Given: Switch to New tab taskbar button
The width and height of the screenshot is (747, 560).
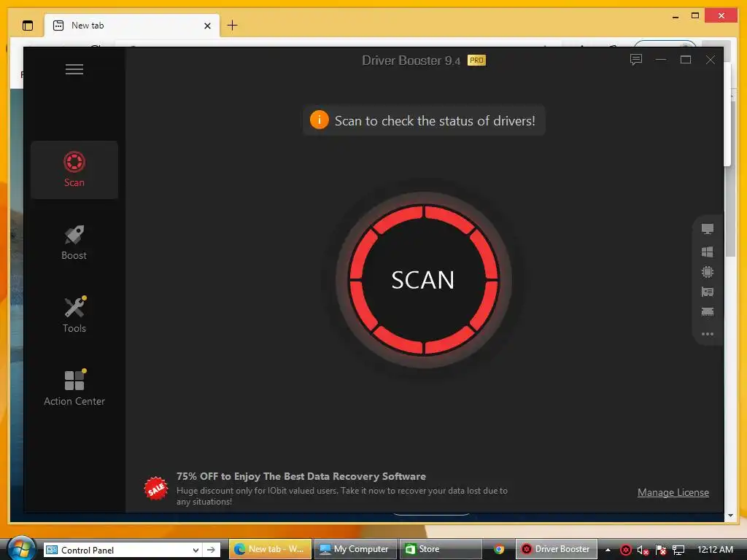Looking at the screenshot, I should tap(270, 549).
